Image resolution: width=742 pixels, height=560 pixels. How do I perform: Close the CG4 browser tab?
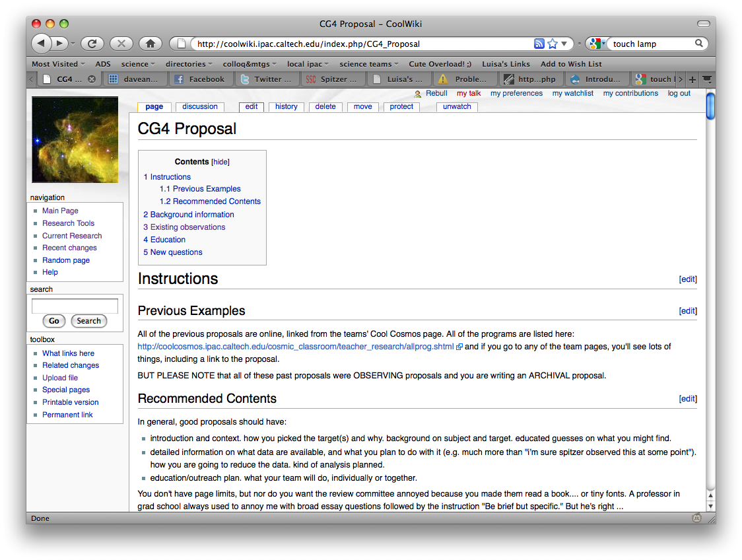(x=92, y=79)
